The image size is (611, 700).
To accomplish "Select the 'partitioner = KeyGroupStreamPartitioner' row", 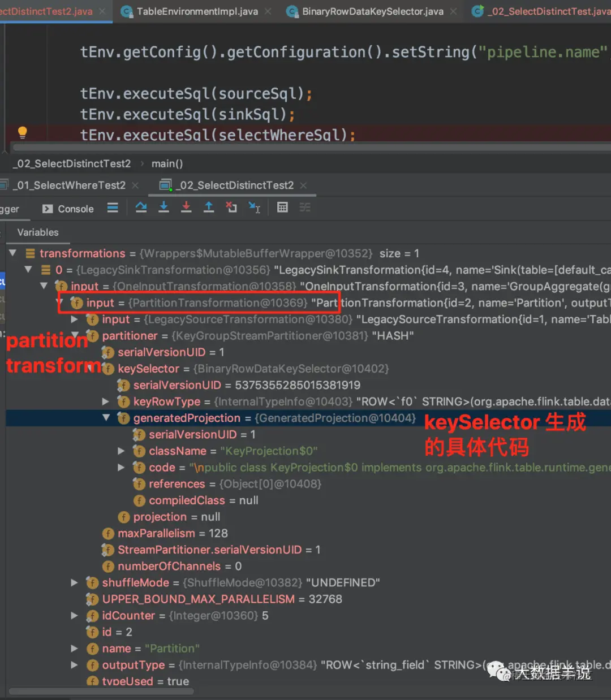I will click(x=308, y=336).
